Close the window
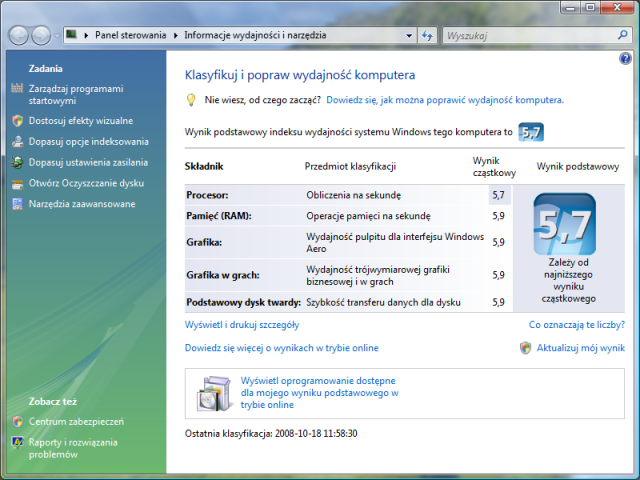The image size is (640, 480). pyautogui.click(x=617, y=7)
